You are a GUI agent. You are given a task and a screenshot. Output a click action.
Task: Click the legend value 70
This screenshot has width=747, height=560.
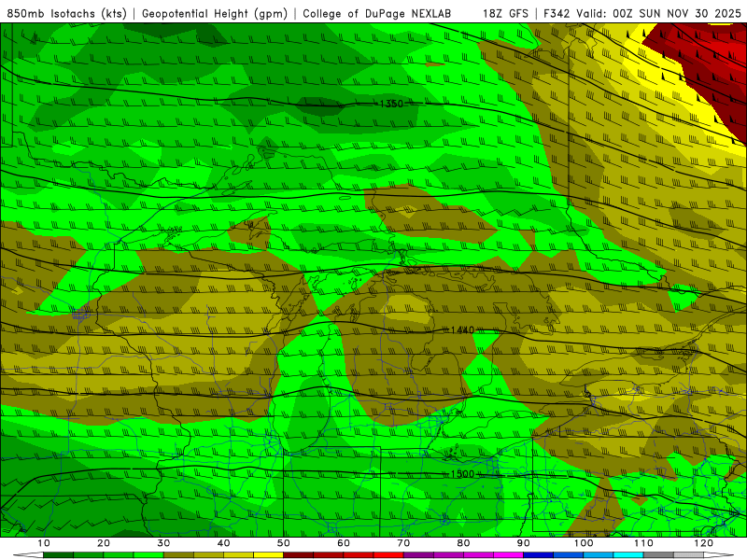403,543
